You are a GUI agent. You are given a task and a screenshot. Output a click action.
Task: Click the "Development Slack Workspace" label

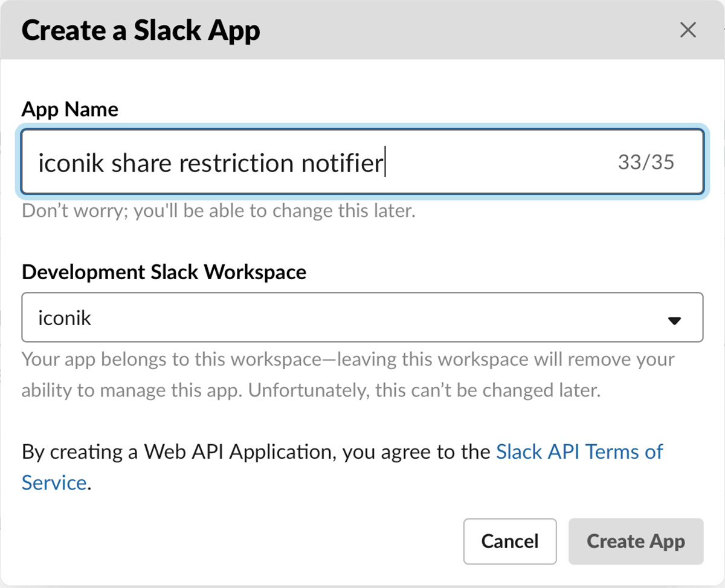pyautogui.click(x=164, y=272)
